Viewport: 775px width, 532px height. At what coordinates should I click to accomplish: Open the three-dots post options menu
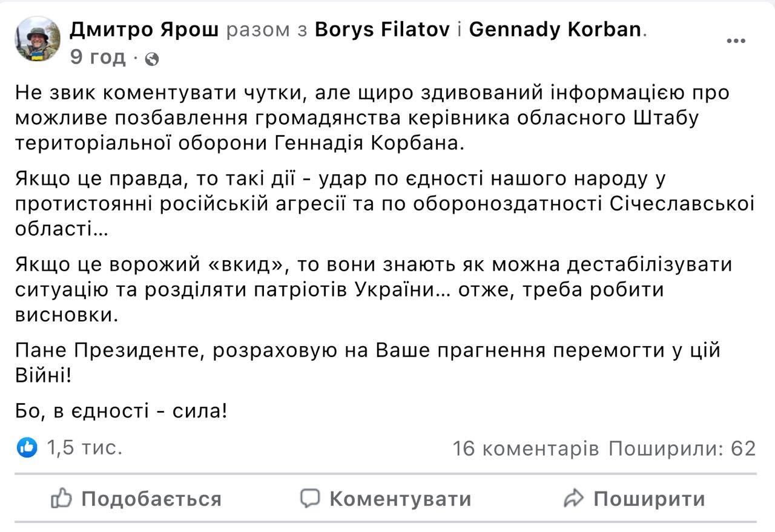point(736,41)
